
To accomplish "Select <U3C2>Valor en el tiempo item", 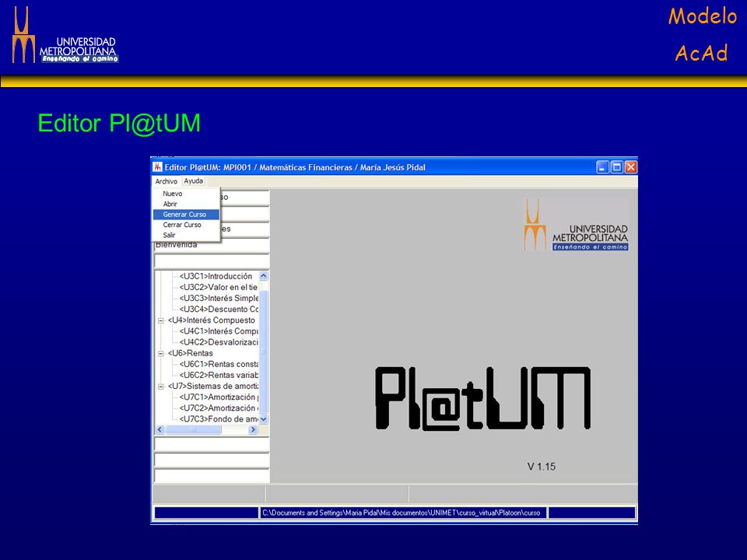I will (x=218, y=287).
